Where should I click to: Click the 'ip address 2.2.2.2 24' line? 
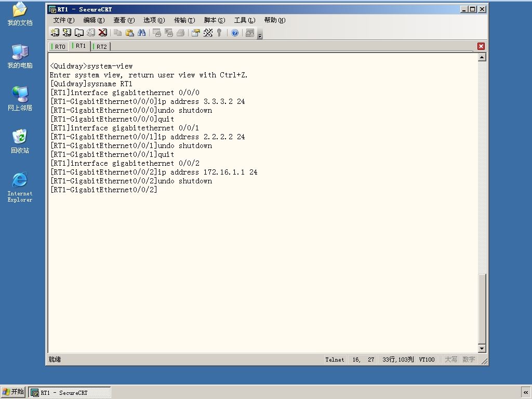(148, 137)
